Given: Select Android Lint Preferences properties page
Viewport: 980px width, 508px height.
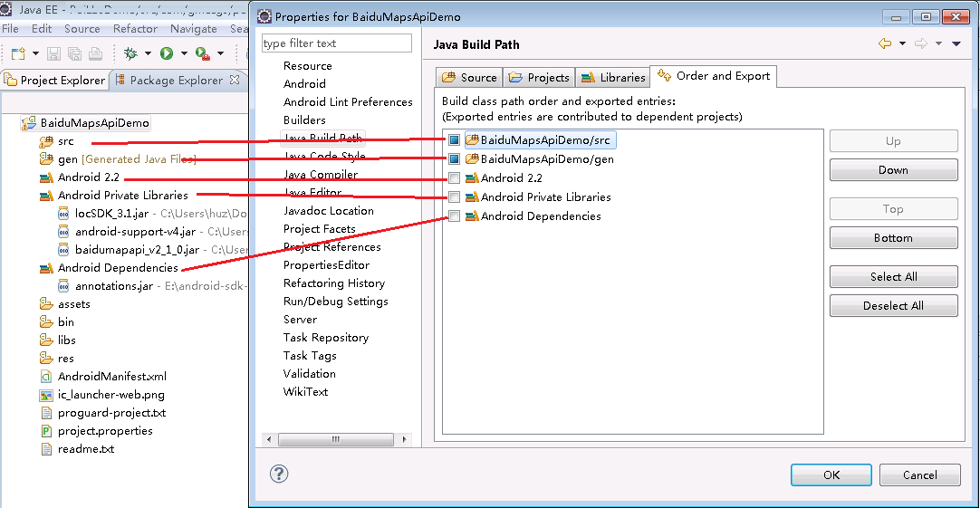Looking at the screenshot, I should coord(348,102).
